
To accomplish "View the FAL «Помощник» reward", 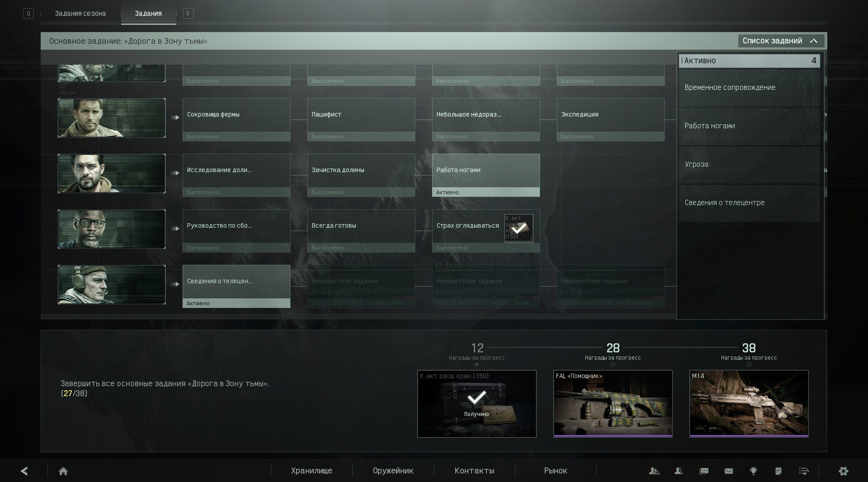I will coord(613,404).
